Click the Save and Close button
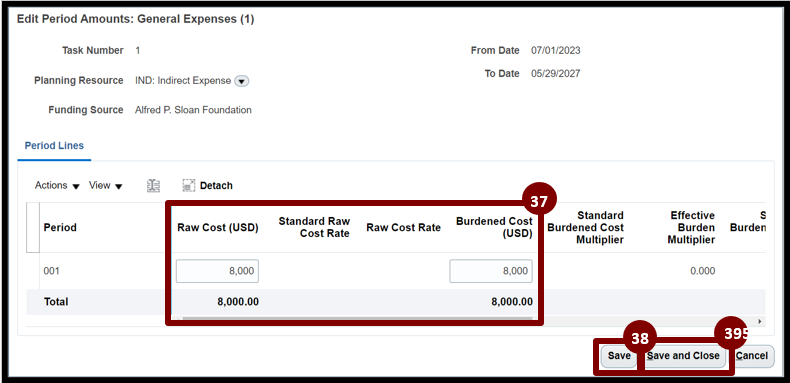This screenshot has height=383, width=790. 683,356
